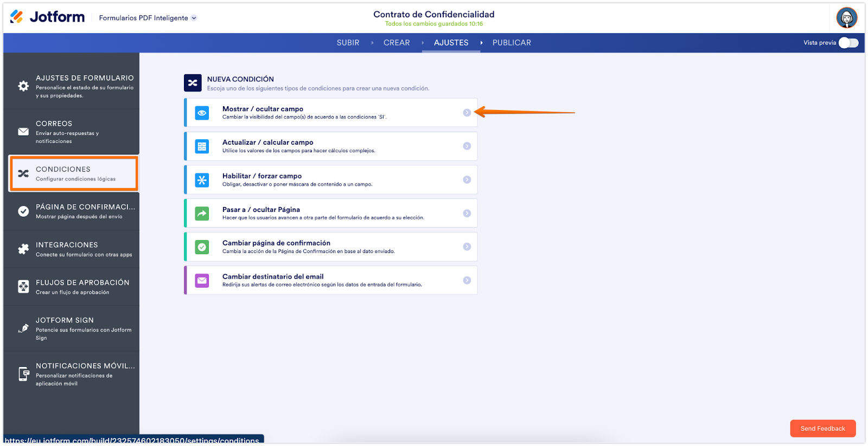The height and width of the screenshot is (446, 868).
Task: Click the Condiciones shuffle icon in sidebar
Action: (23, 173)
